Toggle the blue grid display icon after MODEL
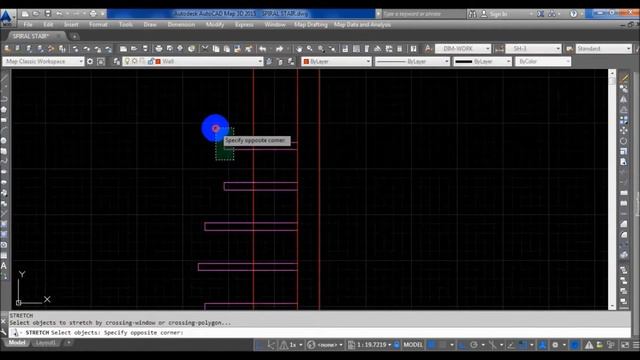Image resolution: width=640 pixels, height=360 pixels. click(x=431, y=345)
